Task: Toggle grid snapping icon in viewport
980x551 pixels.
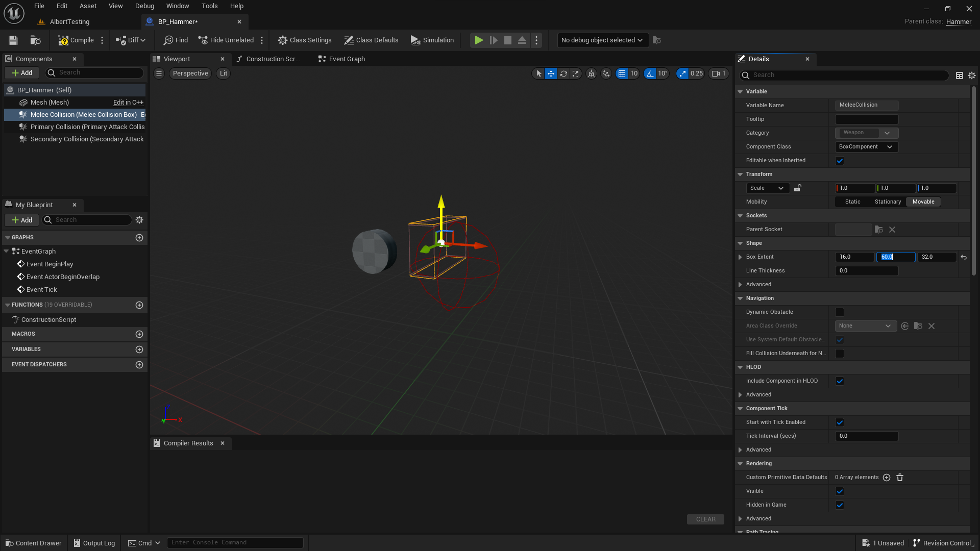Action: click(622, 73)
